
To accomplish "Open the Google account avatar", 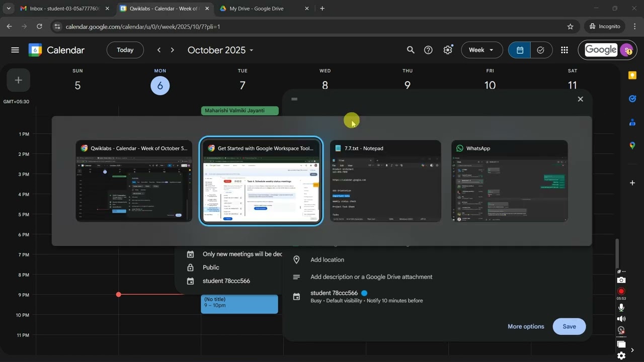I will (x=626, y=50).
